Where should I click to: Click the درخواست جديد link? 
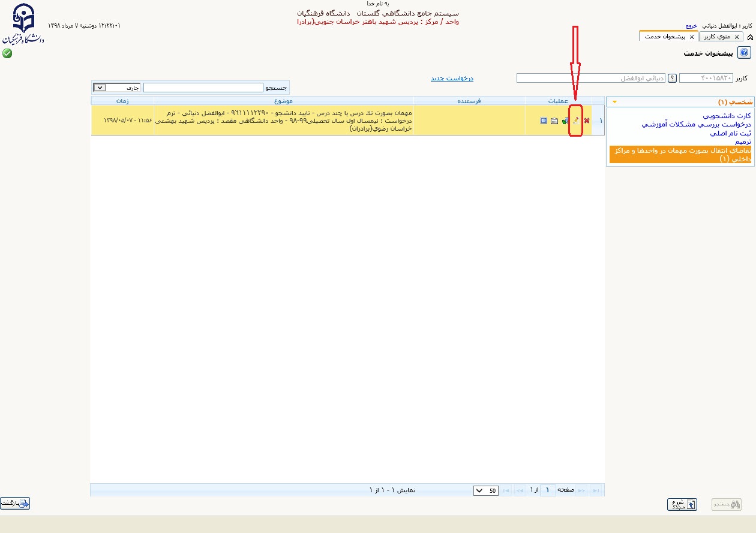[452, 78]
